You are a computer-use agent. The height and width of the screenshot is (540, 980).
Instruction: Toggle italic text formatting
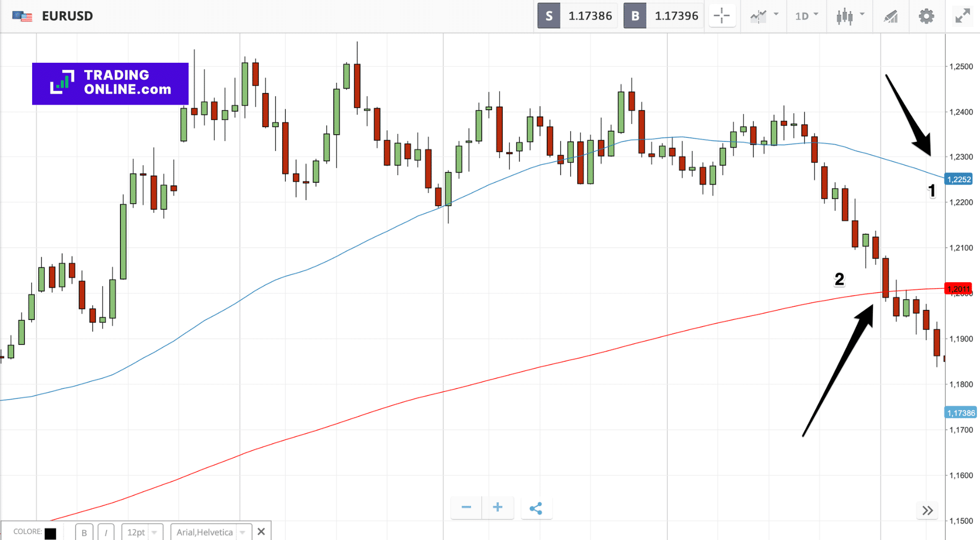tap(106, 532)
